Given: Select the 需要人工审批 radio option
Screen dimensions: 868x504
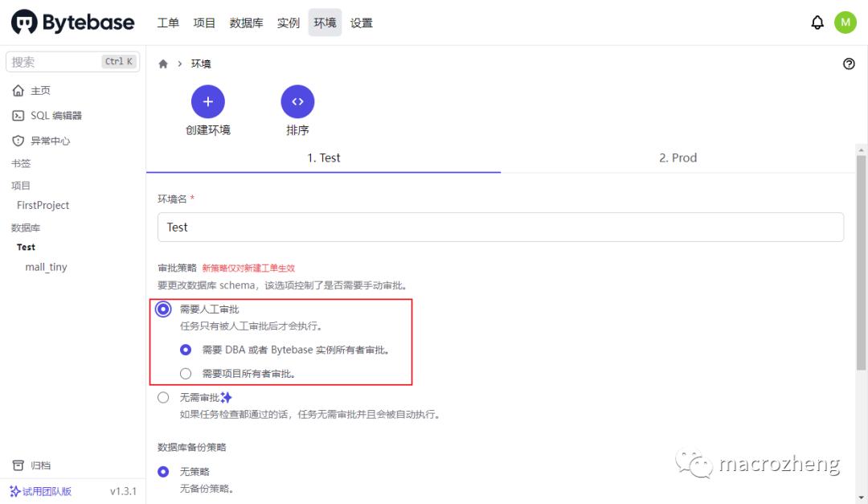Looking at the screenshot, I should (163, 308).
